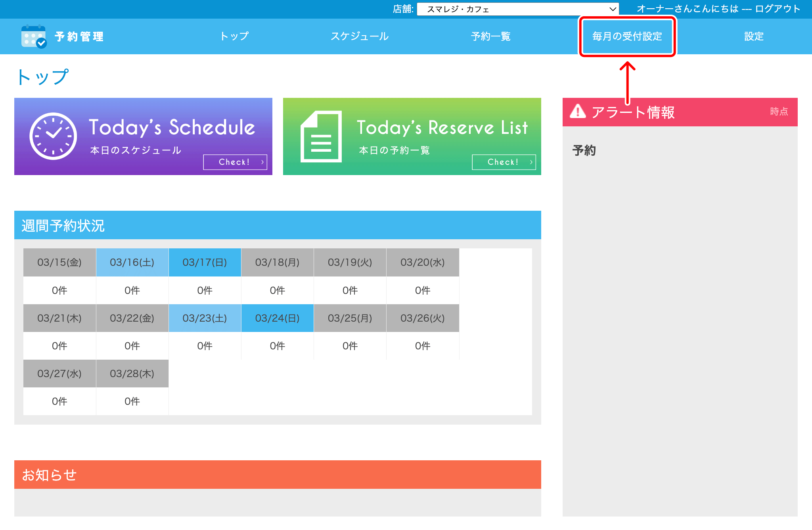This screenshot has width=812, height=530.
Task: Click the dropdown arrow for スマレジ・カフェ
Action: [613, 9]
